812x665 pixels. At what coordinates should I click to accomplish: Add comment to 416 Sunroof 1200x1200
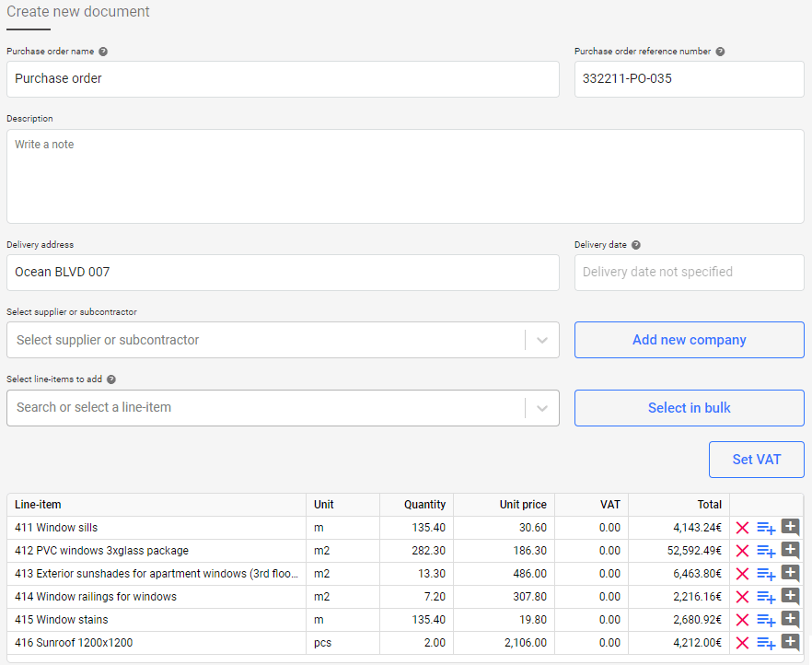pyautogui.click(x=790, y=642)
